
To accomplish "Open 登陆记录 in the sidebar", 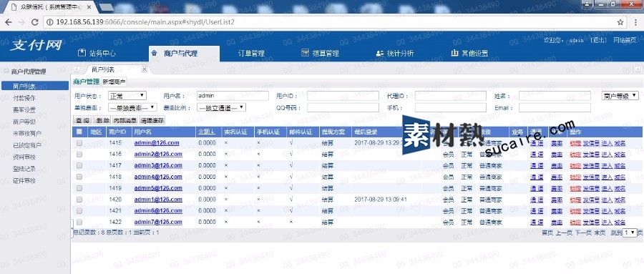I will click(24, 169).
